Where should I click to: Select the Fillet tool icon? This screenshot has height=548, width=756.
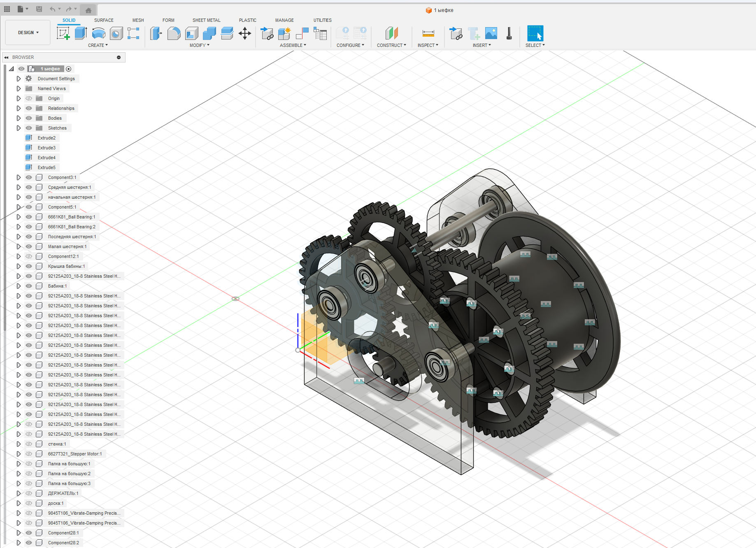(174, 33)
